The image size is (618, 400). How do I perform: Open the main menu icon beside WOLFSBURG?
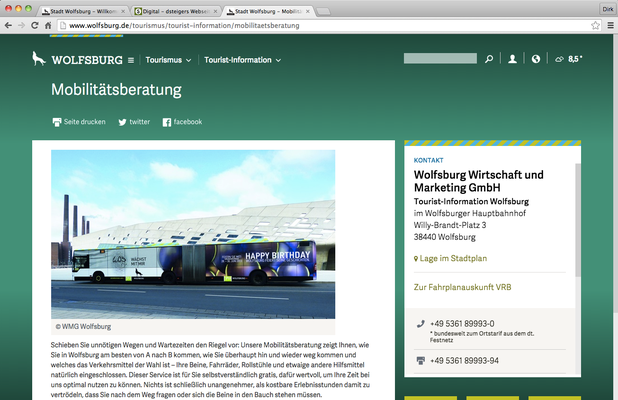(131, 60)
